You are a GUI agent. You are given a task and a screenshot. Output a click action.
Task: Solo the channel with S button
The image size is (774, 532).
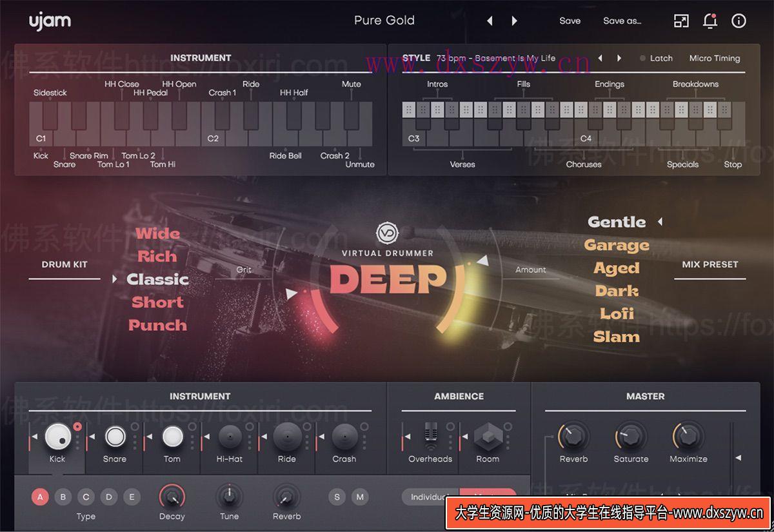coord(337,497)
